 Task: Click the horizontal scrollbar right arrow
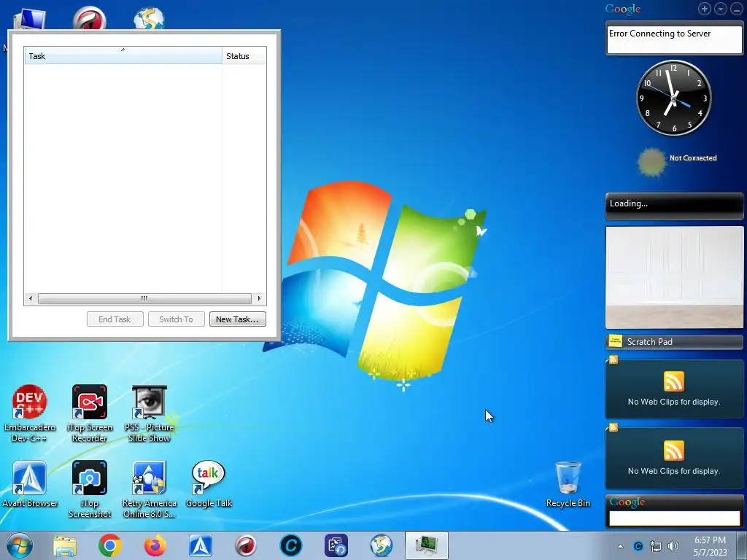point(259,298)
